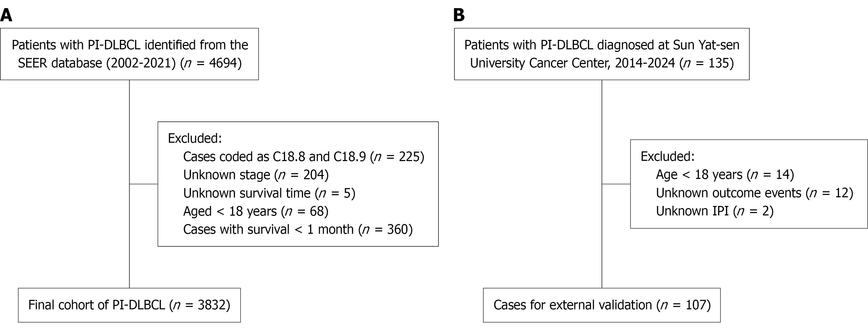Click the panel B label
Screen dimensions: 868x329
[x=459, y=15]
